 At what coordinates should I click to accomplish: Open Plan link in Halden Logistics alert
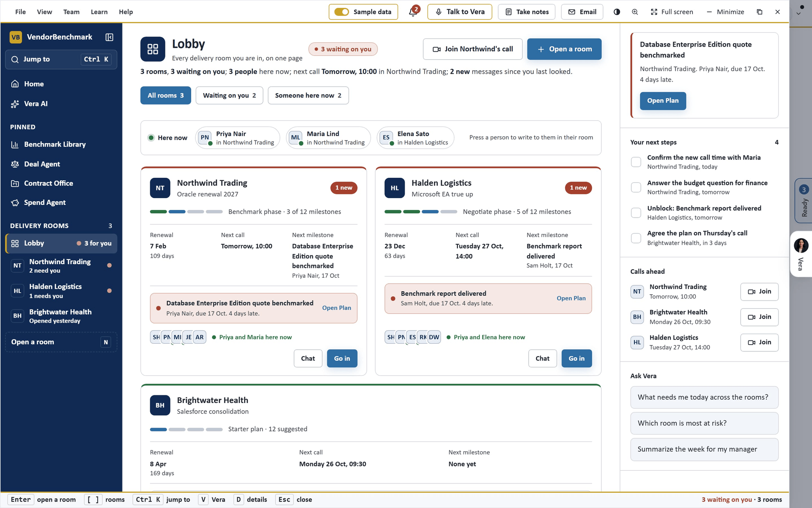[571, 298]
